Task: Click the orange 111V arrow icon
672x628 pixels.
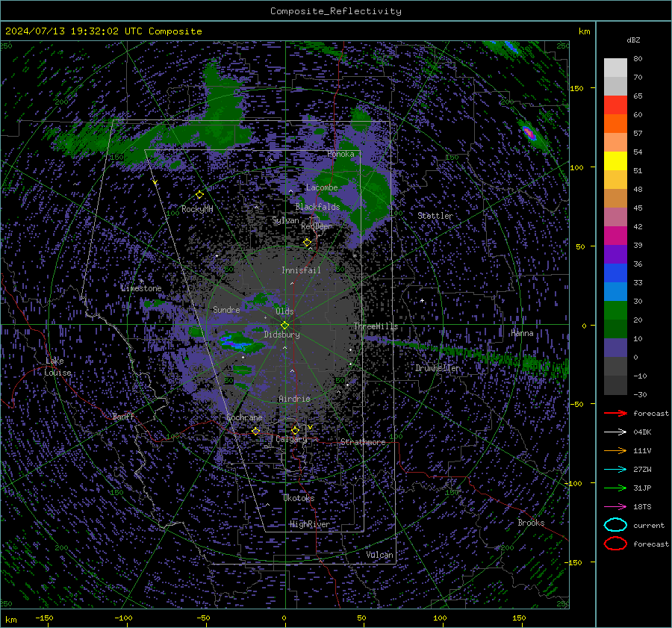Action: coord(615,450)
